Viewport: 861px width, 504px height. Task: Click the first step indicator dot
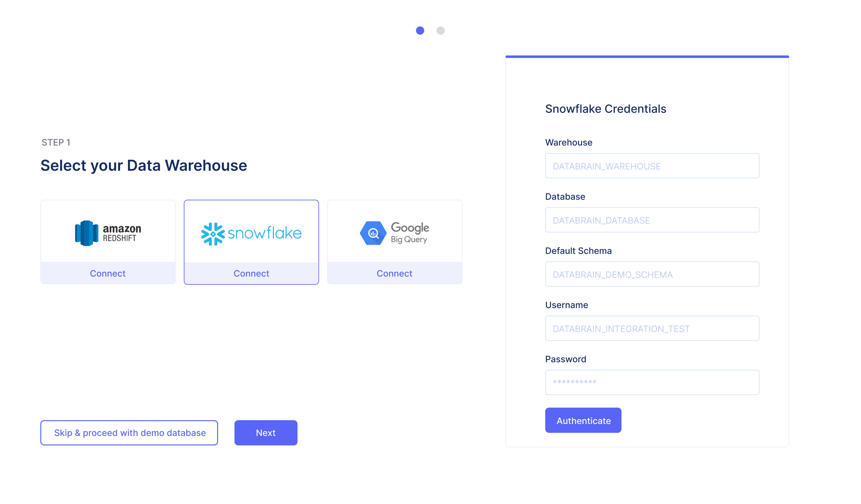click(x=420, y=31)
